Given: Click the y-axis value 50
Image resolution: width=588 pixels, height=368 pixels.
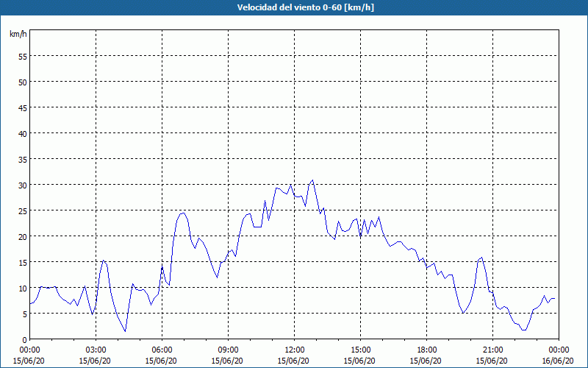Looking at the screenshot, I should point(23,82).
